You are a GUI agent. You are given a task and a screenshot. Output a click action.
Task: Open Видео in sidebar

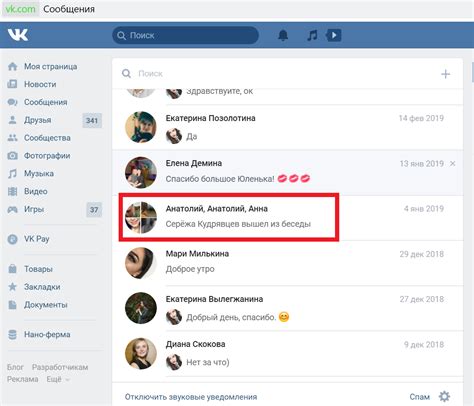[x=36, y=191]
